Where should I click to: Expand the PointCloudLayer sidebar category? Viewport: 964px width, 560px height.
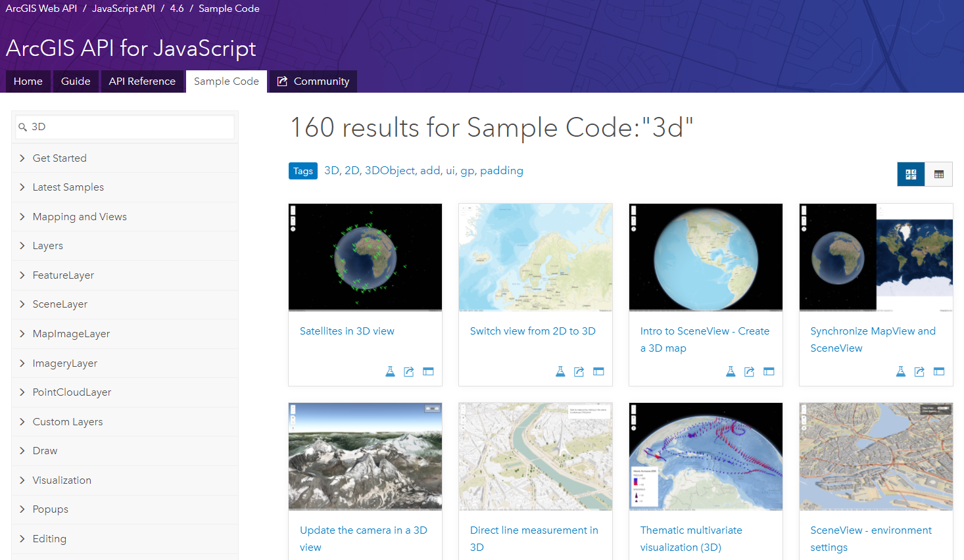[72, 392]
